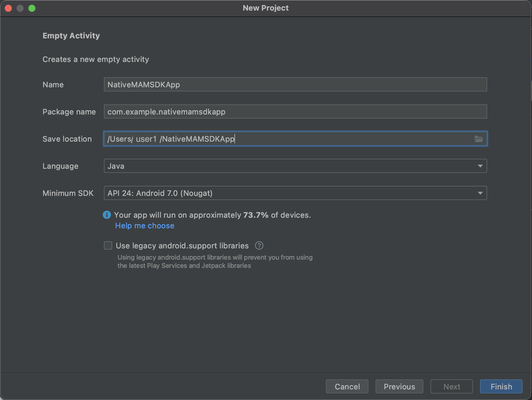Enable Use legacy android.support libraries checkbox
The image size is (532, 400).
108,245
